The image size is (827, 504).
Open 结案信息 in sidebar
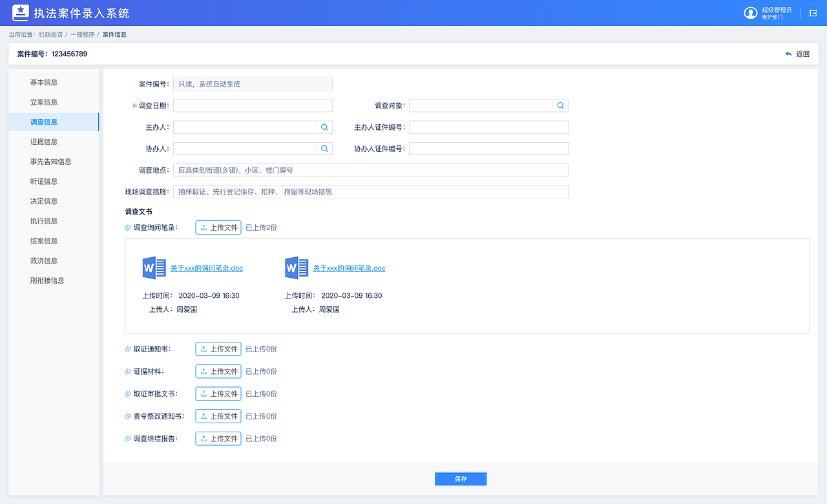(44, 241)
